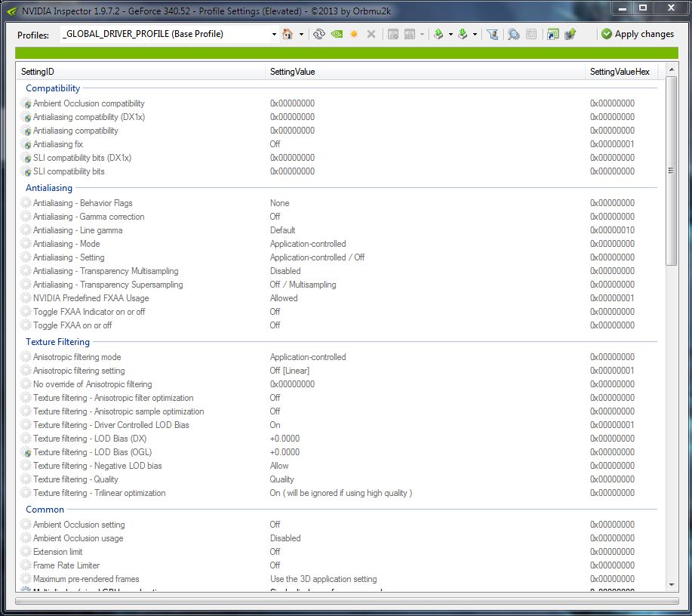This screenshot has width=692, height=616.
Task: Click the gear icon next to Antialiasing fix
Action: click(26, 144)
